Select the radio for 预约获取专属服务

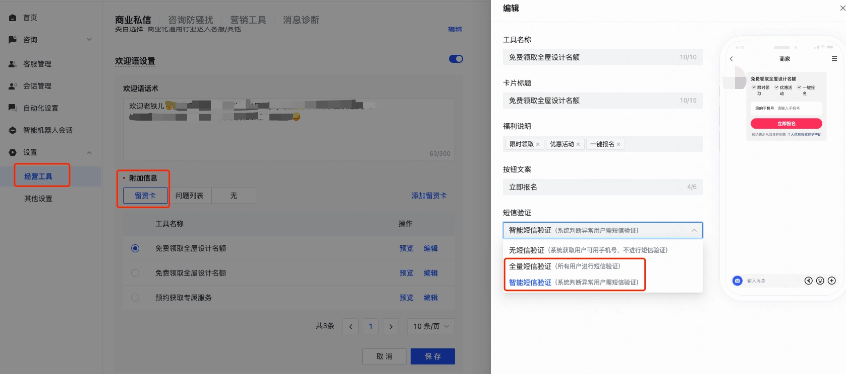[135, 298]
